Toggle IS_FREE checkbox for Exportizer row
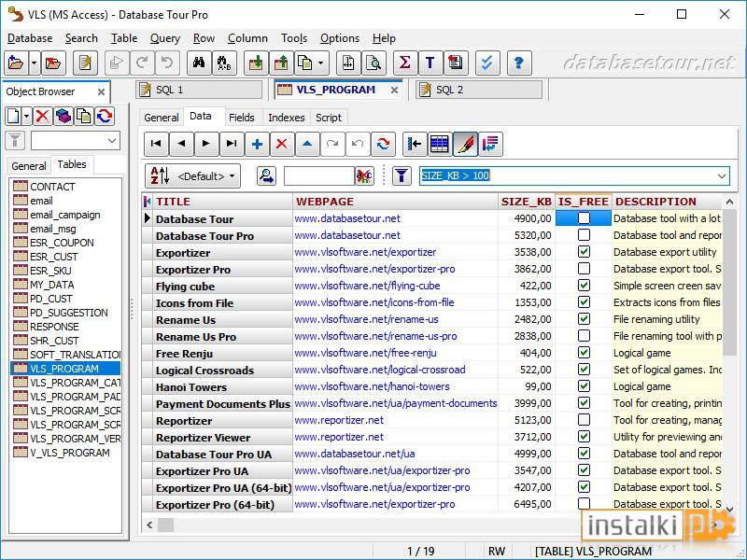747x560 pixels. tap(584, 251)
